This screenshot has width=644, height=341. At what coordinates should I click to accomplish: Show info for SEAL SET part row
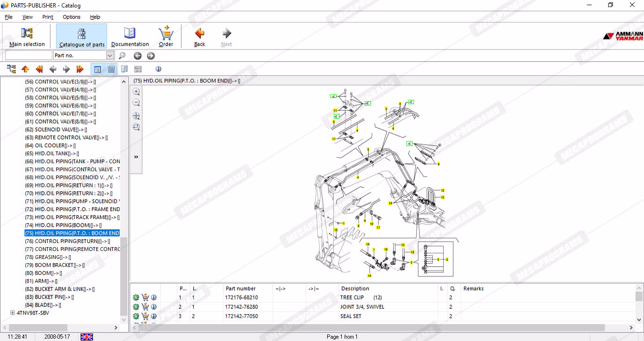point(154,316)
